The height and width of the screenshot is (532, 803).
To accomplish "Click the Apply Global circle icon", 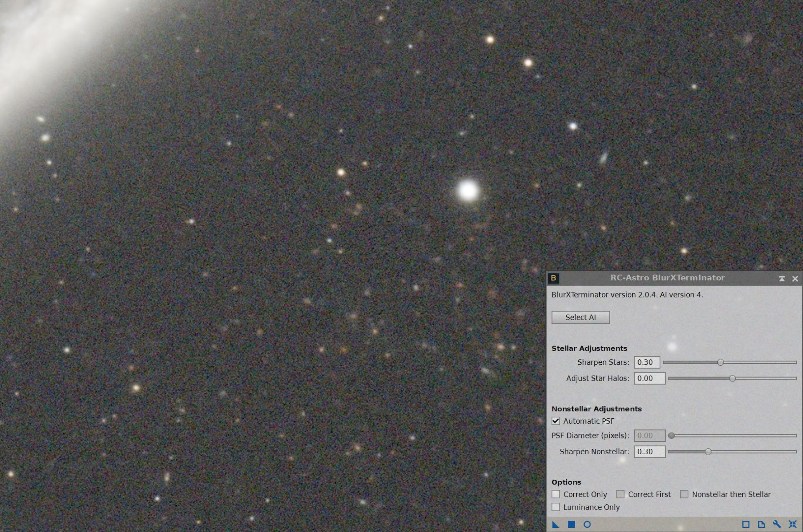I will coord(587,524).
